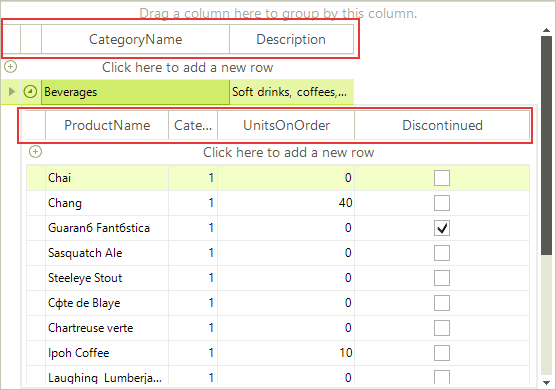Click the scrollbar down arrow
This screenshot has height=390, width=556.
546,383
